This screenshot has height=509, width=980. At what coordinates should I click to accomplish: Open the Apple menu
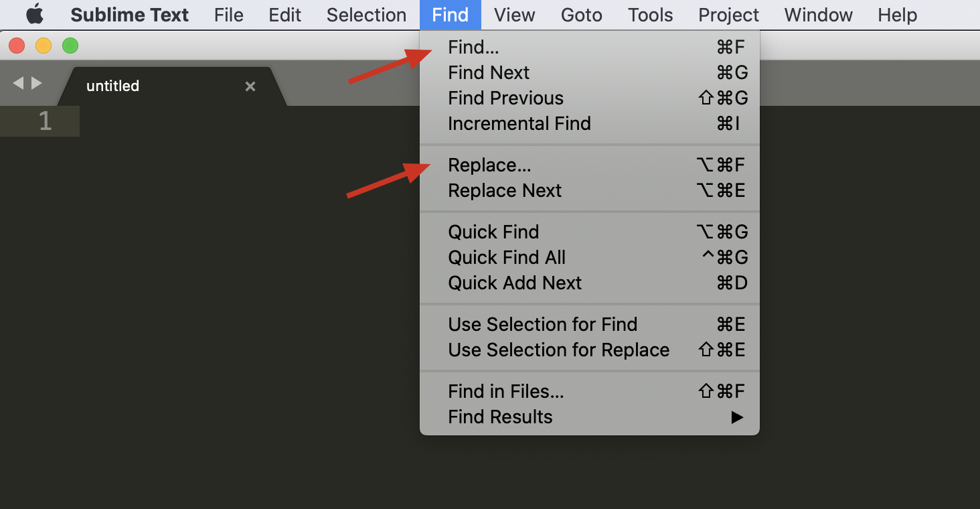pyautogui.click(x=35, y=15)
